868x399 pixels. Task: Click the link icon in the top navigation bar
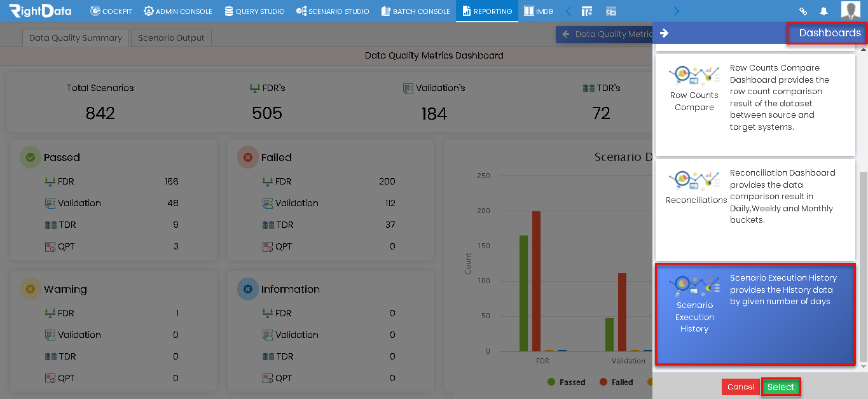(803, 11)
